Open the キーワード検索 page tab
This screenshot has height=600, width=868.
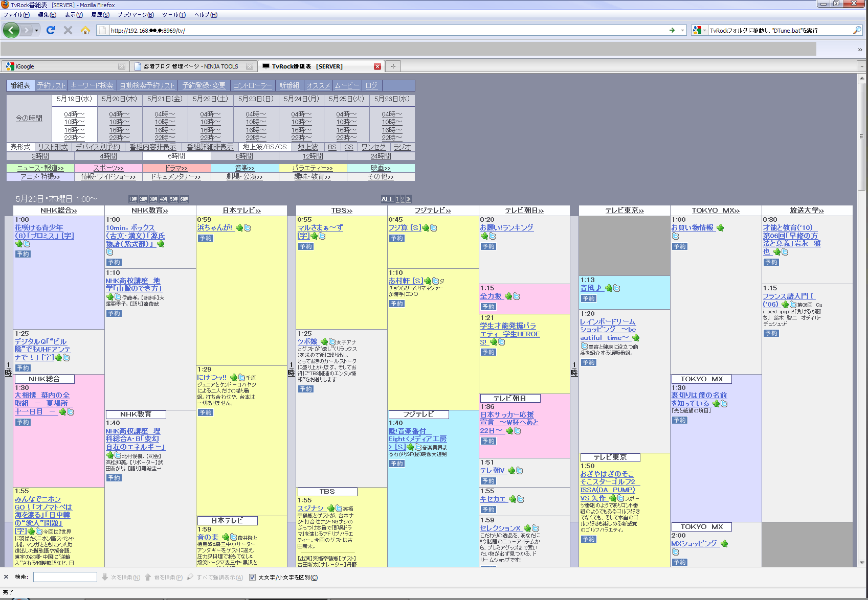pyautogui.click(x=92, y=85)
